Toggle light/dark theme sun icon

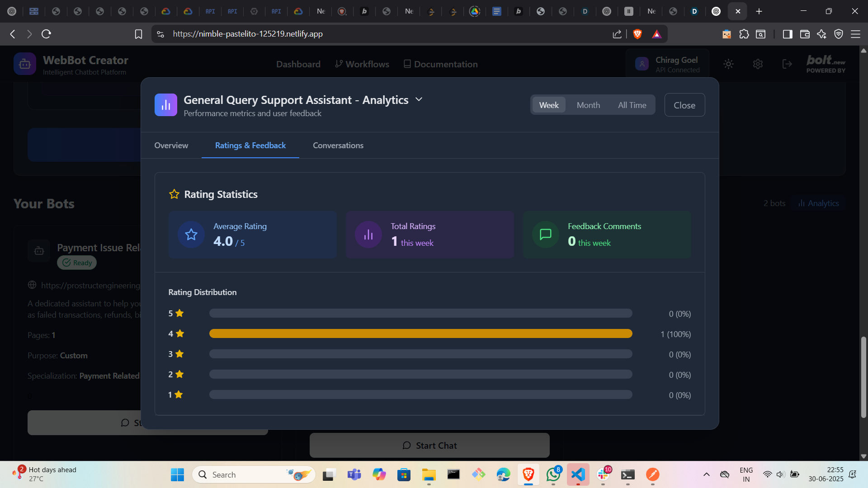728,64
